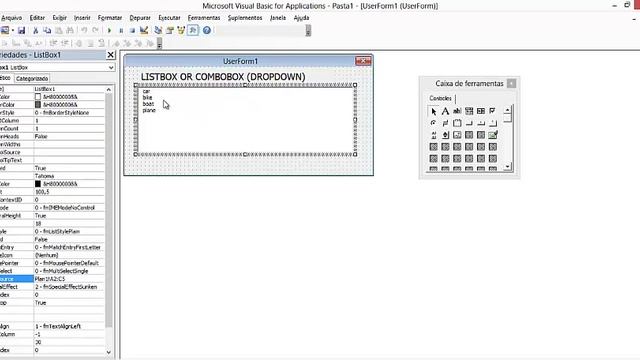The image size is (640, 360).
Task: Select 'boat' item in the form listbox
Action: (148, 104)
